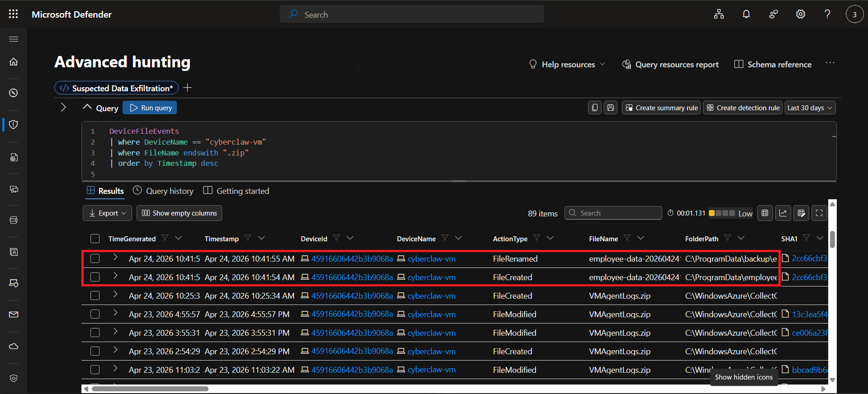The width and height of the screenshot is (868, 394).
Task: Open the Last 30 days time range dropdown
Action: pyautogui.click(x=810, y=108)
